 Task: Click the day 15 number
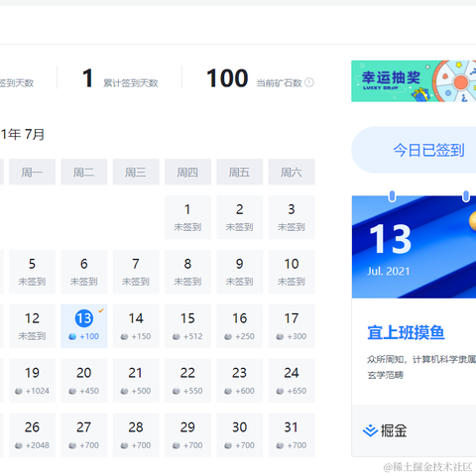[187, 318]
